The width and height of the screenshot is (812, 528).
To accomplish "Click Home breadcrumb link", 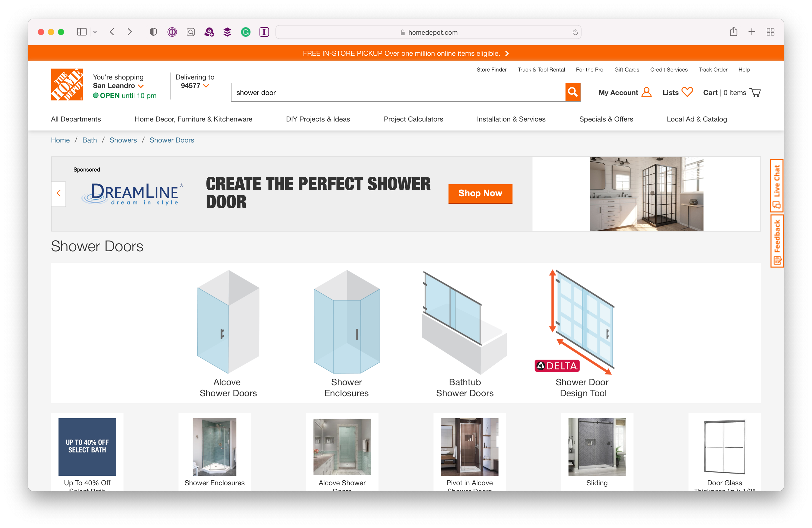I will pos(60,140).
